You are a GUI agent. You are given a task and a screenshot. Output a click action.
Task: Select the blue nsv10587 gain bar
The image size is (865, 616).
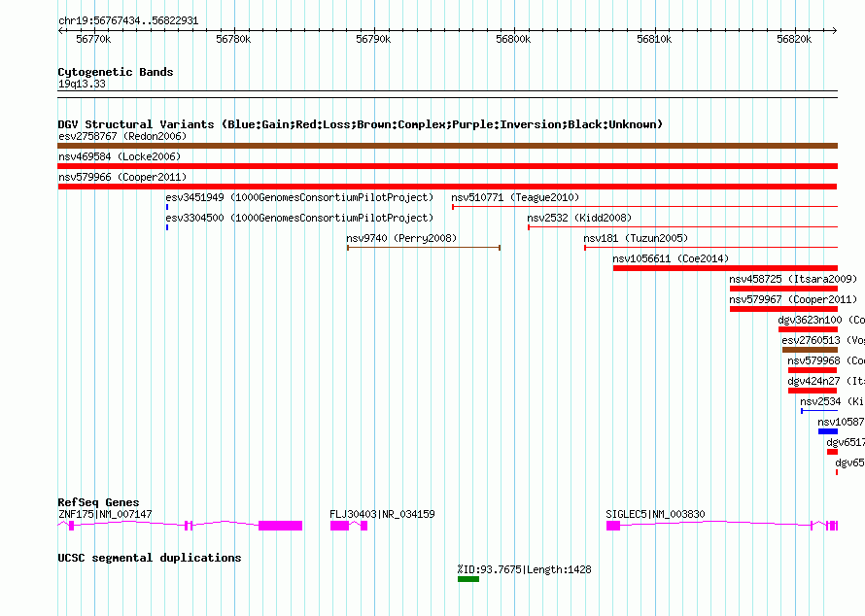coord(827,431)
